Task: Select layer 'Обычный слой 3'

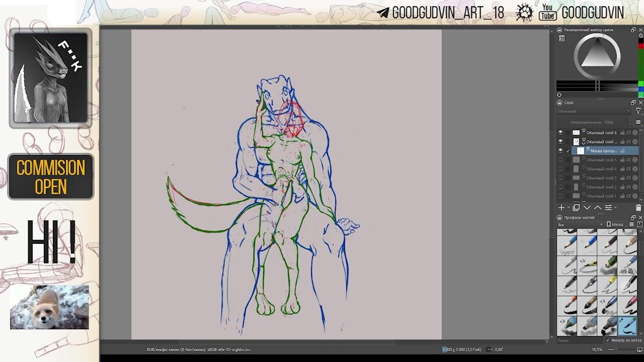Action: coord(601,178)
